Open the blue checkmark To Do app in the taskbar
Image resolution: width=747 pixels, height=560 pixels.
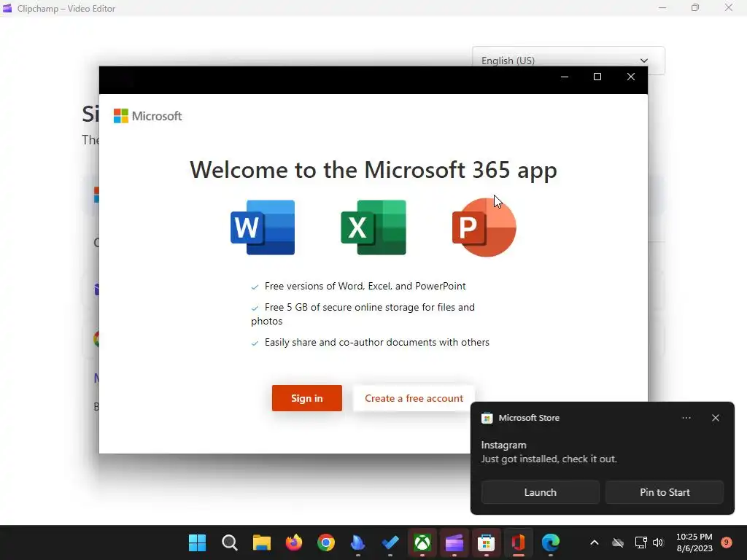tap(390, 542)
